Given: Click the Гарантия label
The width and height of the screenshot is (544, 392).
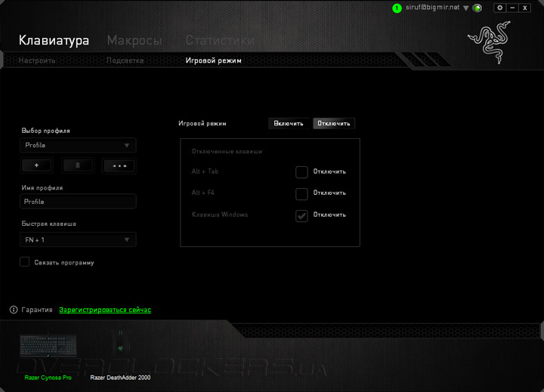Looking at the screenshot, I should click(37, 310).
